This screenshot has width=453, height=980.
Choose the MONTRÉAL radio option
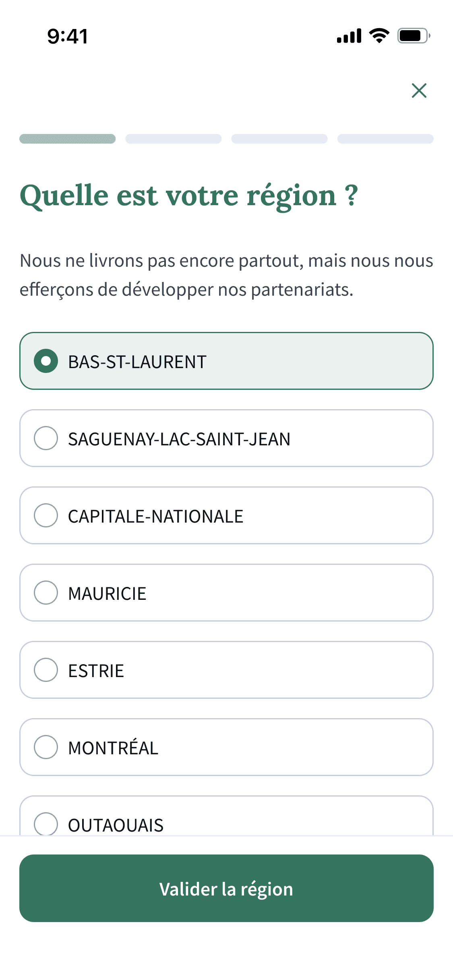[46, 747]
